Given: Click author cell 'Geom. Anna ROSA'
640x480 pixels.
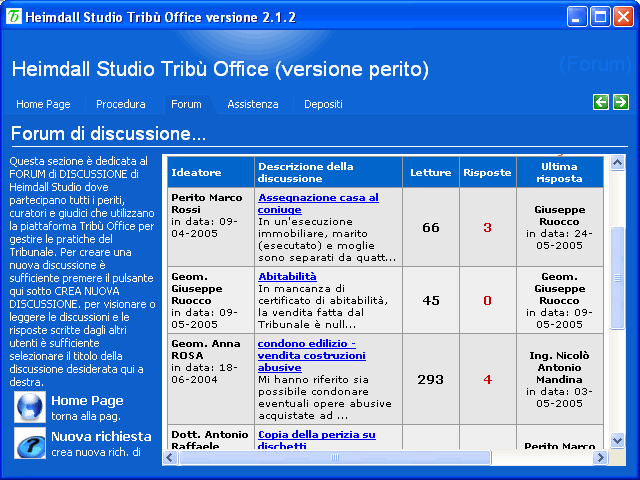Looking at the screenshot, I should (211, 379).
